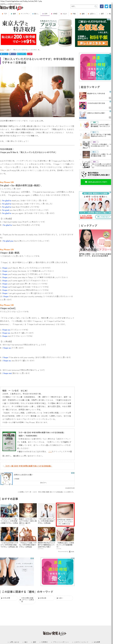Image resolution: width=113 pixels, height=644 pixels.
Task: Click the サイトへ button on the 小林製薬 ad
Action: pos(43,483)
